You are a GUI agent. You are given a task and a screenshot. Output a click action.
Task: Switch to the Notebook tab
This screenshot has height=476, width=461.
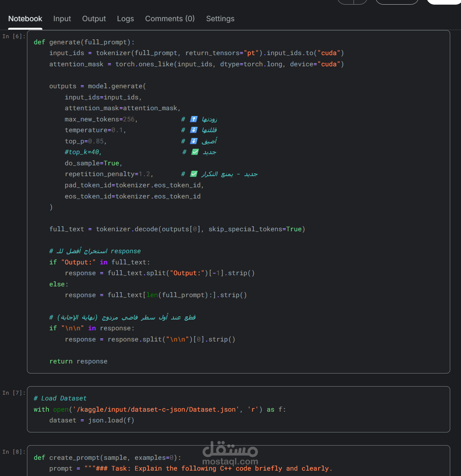coord(25,19)
